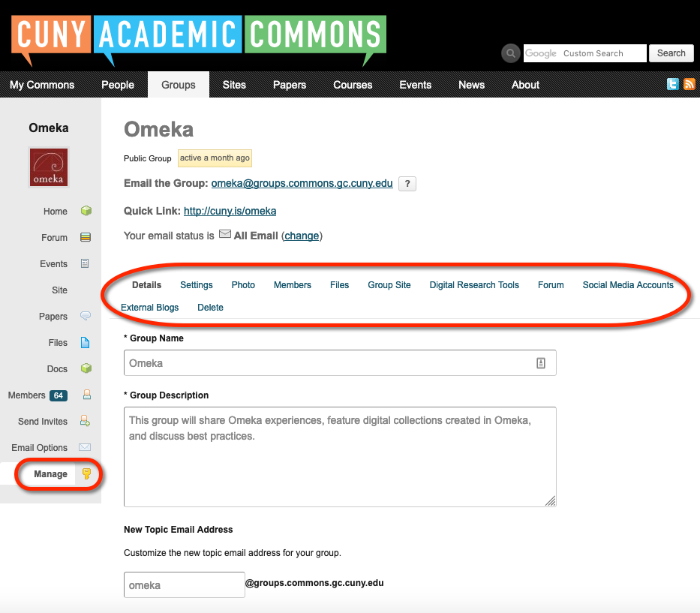700x613 pixels.
Task: Open the Digital Research Tools tab
Action: point(474,285)
